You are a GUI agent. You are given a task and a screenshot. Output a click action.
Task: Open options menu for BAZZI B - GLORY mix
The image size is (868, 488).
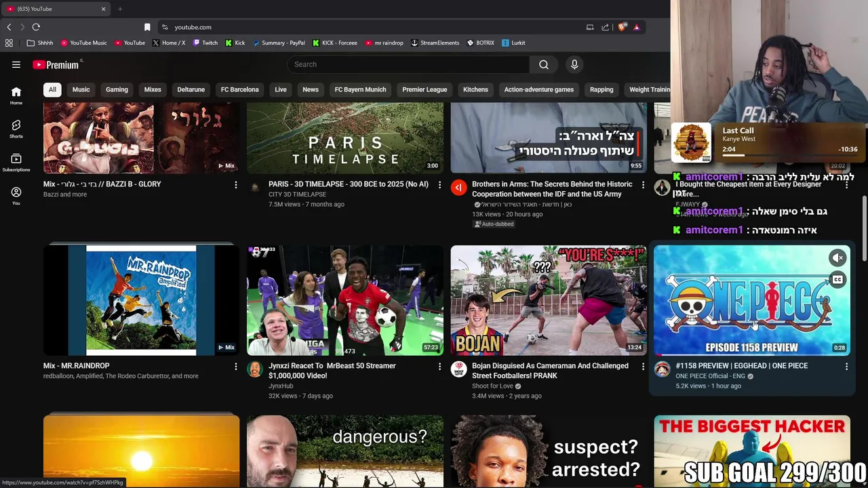(236, 184)
